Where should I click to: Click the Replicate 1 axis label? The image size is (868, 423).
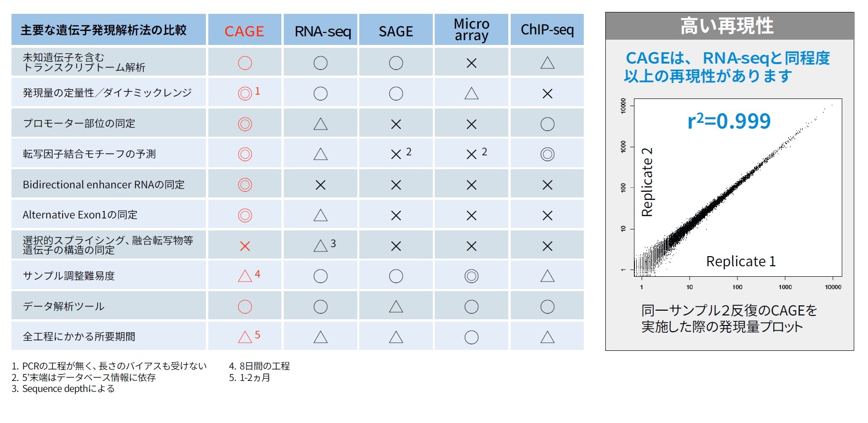pos(740,261)
